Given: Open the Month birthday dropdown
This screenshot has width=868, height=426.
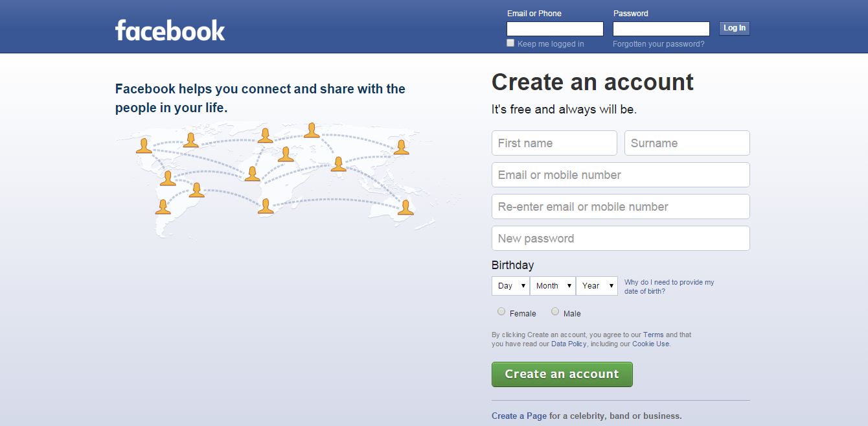Looking at the screenshot, I should pyautogui.click(x=553, y=286).
